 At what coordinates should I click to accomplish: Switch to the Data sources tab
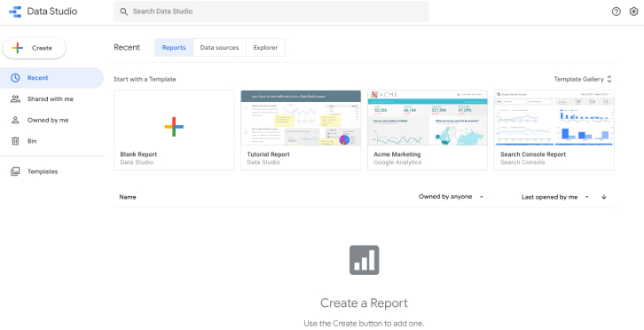[219, 48]
